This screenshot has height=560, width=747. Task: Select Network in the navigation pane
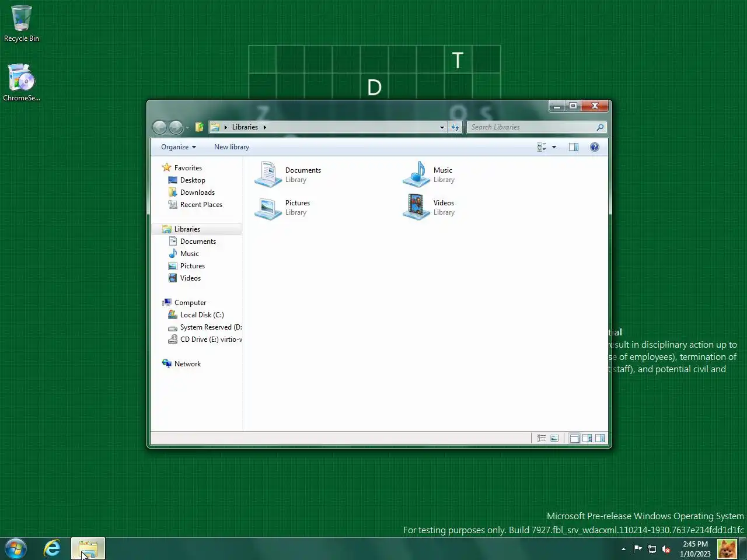pyautogui.click(x=187, y=364)
